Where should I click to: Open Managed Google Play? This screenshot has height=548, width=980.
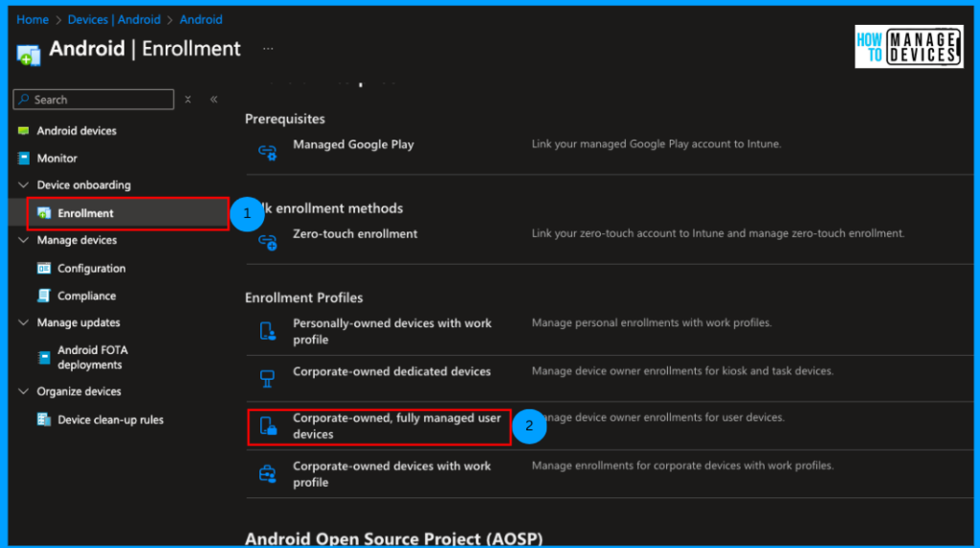point(353,144)
